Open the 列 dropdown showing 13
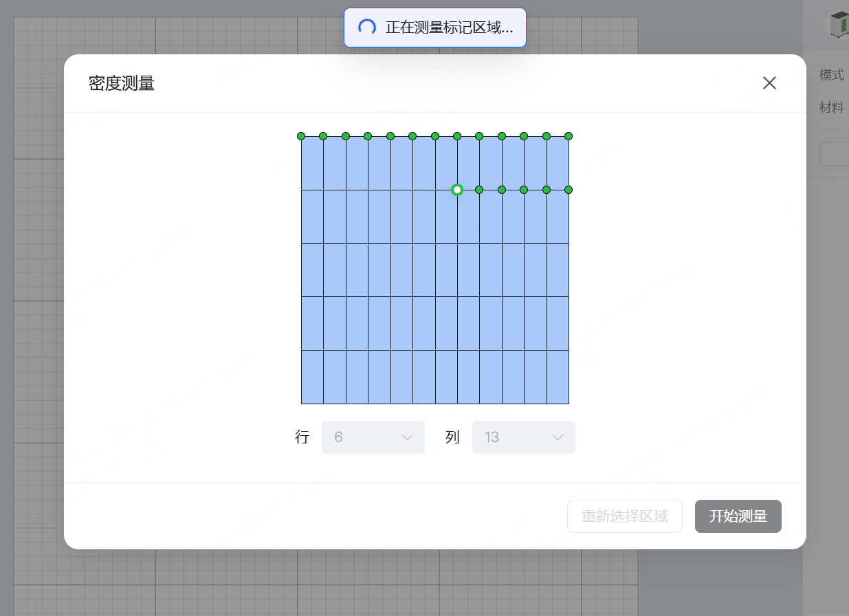Viewport: 849px width, 616px height. (x=523, y=437)
